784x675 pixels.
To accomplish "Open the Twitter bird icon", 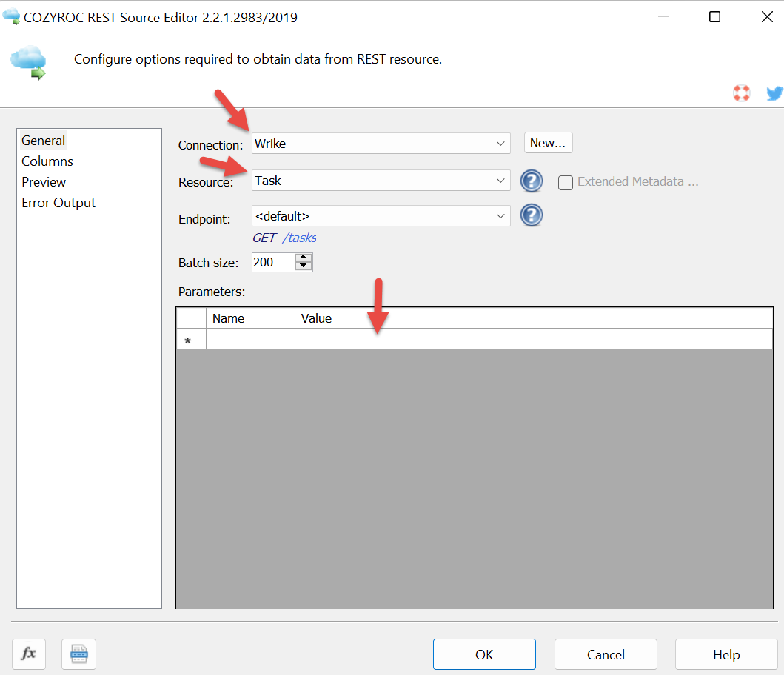I will pos(774,93).
